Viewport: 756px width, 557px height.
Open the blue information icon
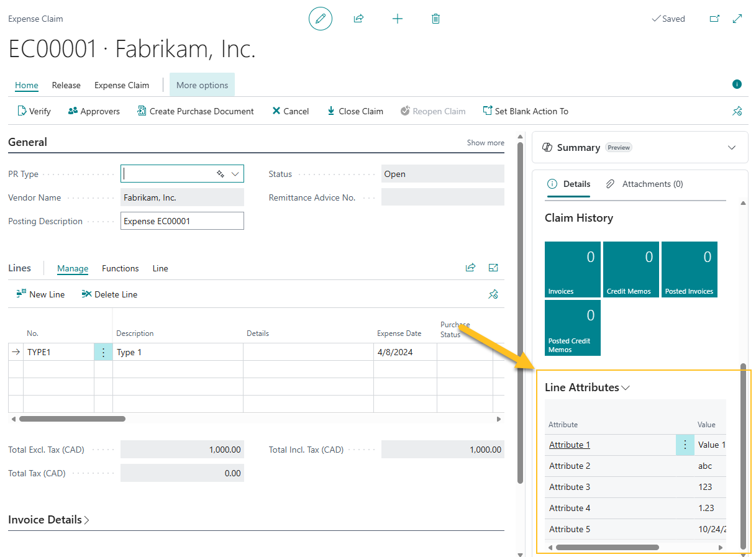737,84
